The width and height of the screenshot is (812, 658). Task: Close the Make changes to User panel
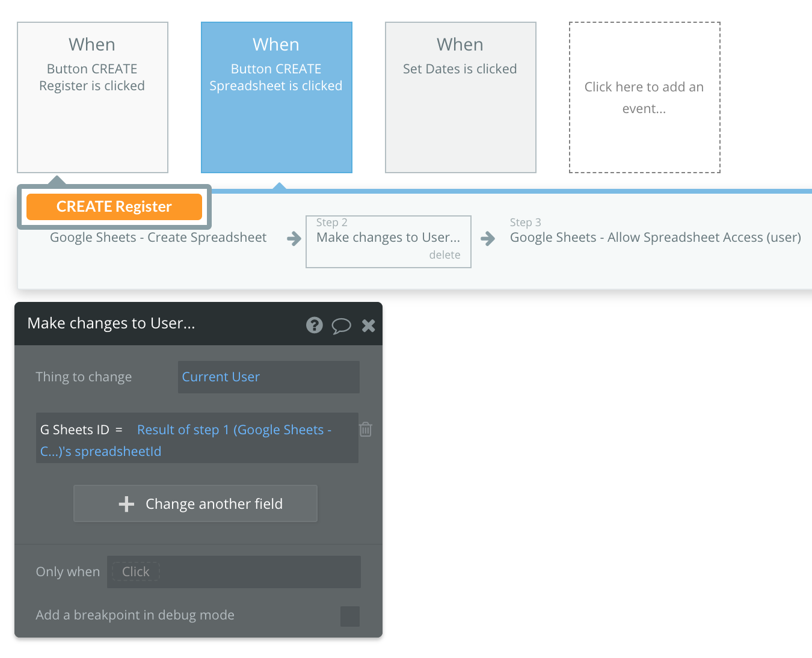click(x=368, y=325)
